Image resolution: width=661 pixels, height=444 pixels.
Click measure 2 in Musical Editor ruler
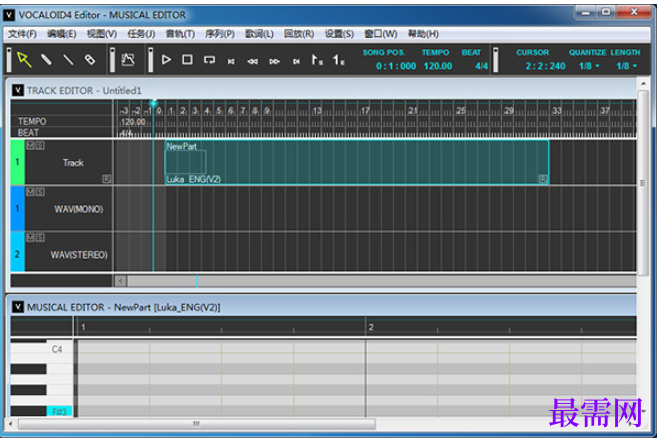click(371, 327)
